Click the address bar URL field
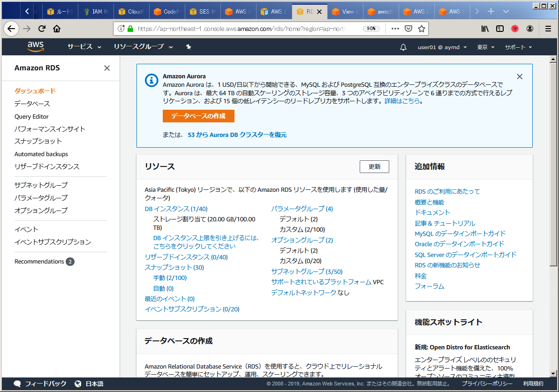The image size is (559, 392). pos(242,29)
